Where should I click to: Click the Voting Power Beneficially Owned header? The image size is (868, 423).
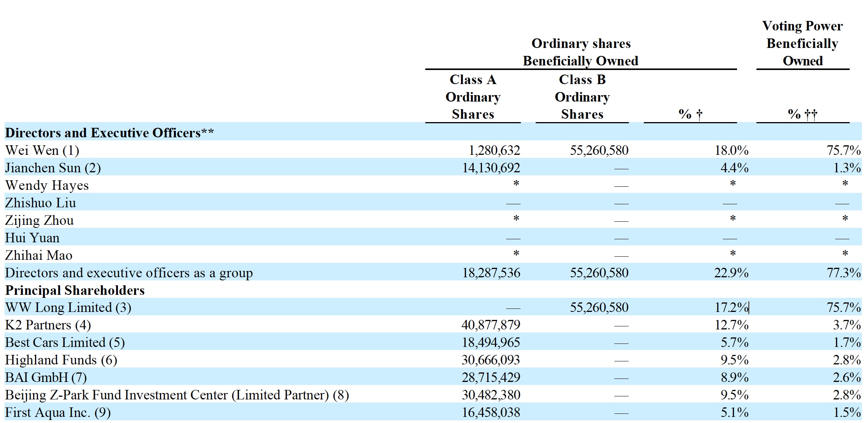[x=802, y=43]
